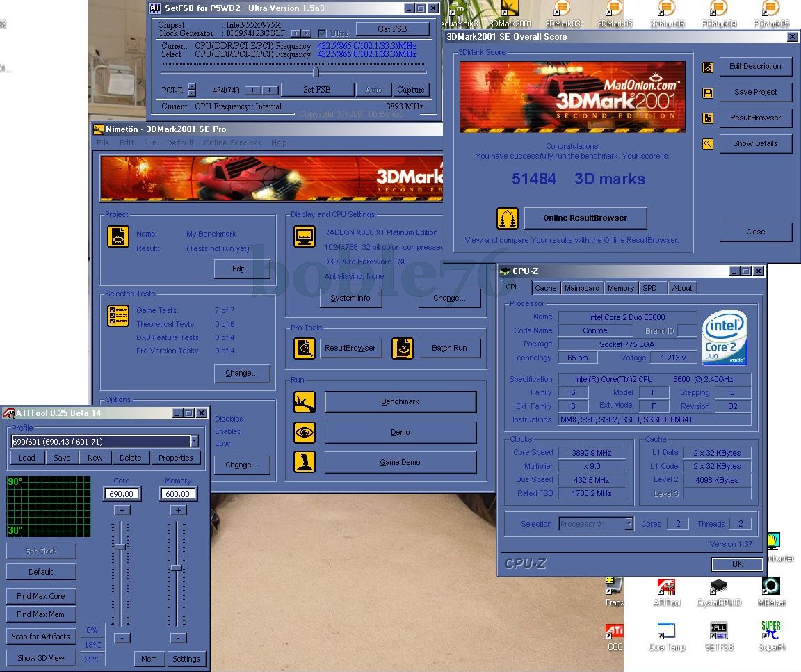The height and width of the screenshot is (672, 801).
Task: Click the Core clock 690.00 input field
Action: point(122,494)
